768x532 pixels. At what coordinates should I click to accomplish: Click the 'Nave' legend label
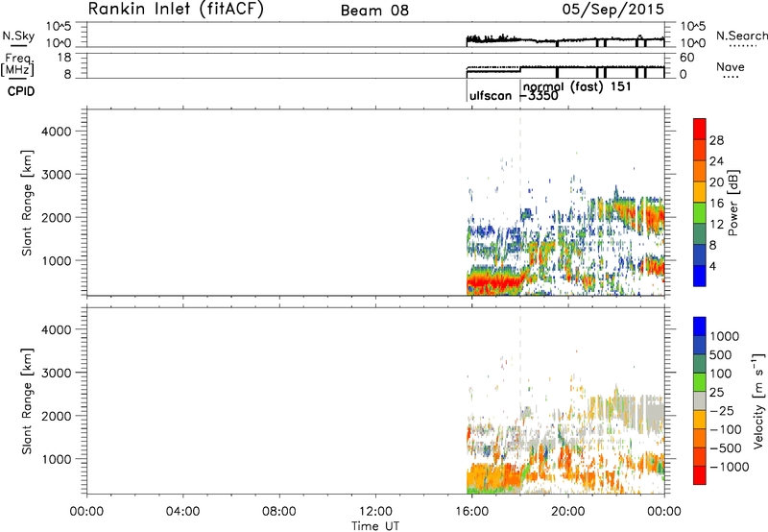pos(731,67)
